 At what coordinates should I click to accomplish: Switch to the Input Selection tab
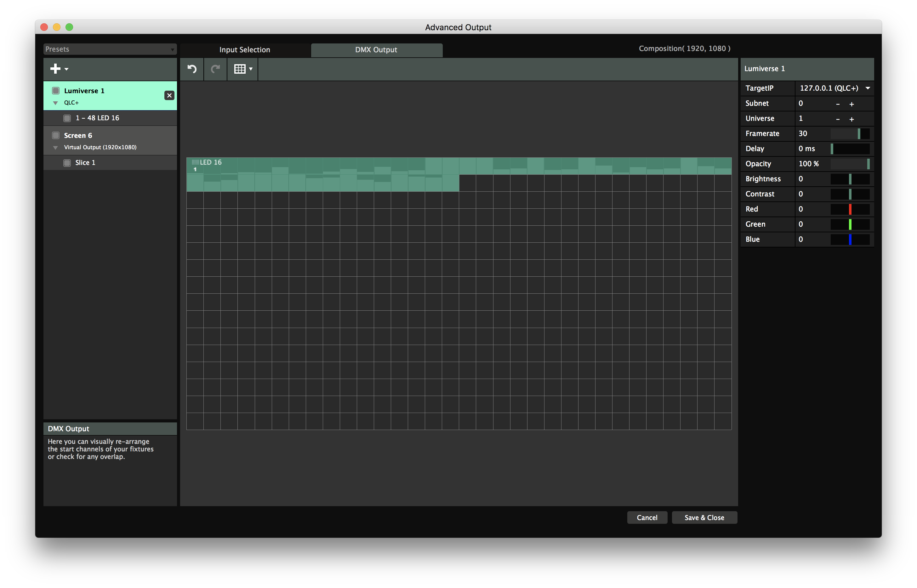point(244,50)
